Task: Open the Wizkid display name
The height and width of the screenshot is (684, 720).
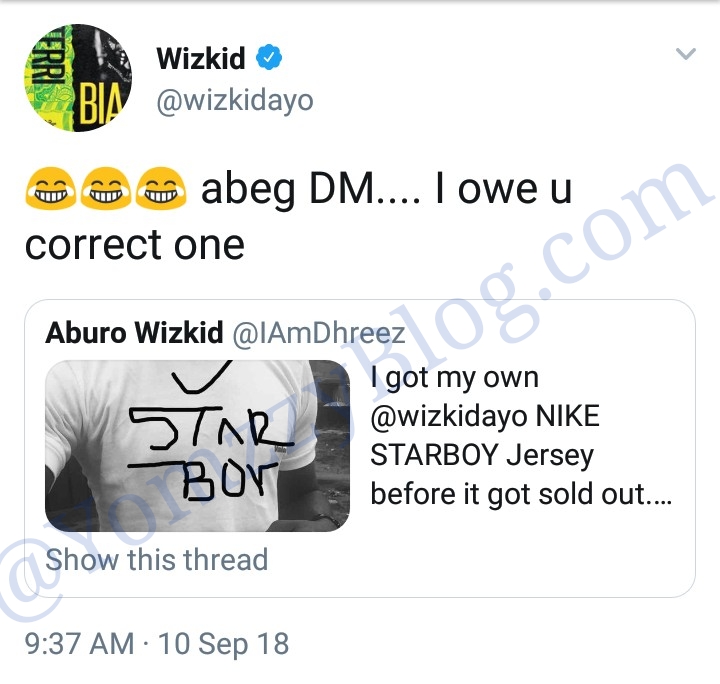Action: click(x=201, y=58)
